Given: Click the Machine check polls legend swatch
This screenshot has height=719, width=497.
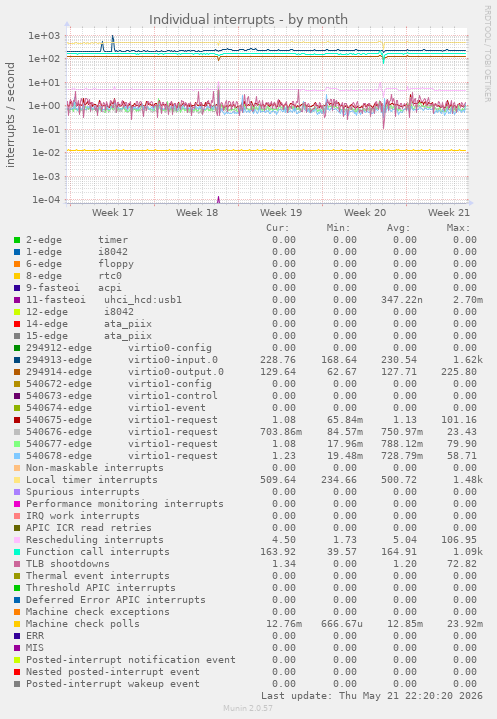Looking at the screenshot, I should (x=17, y=624).
